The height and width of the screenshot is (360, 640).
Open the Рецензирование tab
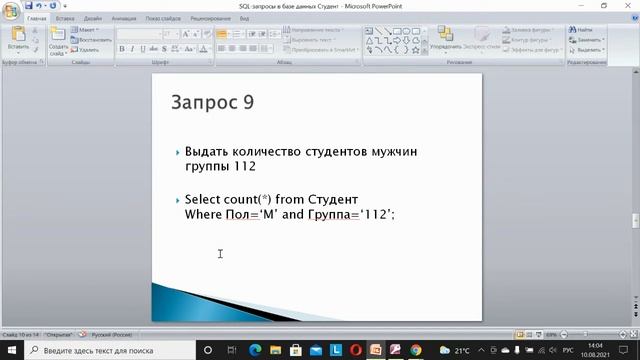(210, 18)
